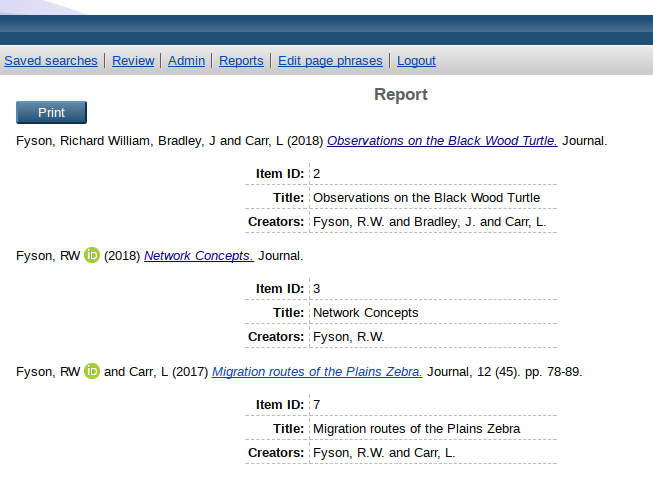Click ORCID icon in Plains Zebra citation

[92, 372]
